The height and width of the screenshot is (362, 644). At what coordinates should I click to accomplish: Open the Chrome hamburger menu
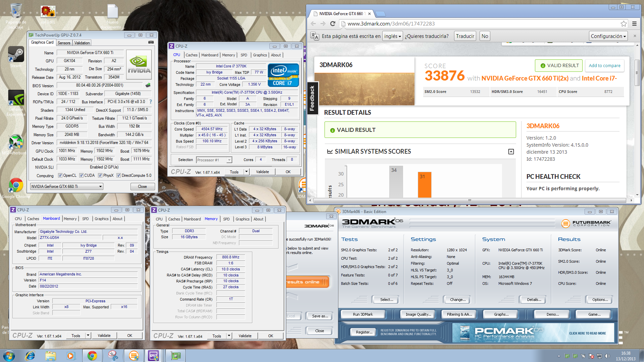(634, 23)
